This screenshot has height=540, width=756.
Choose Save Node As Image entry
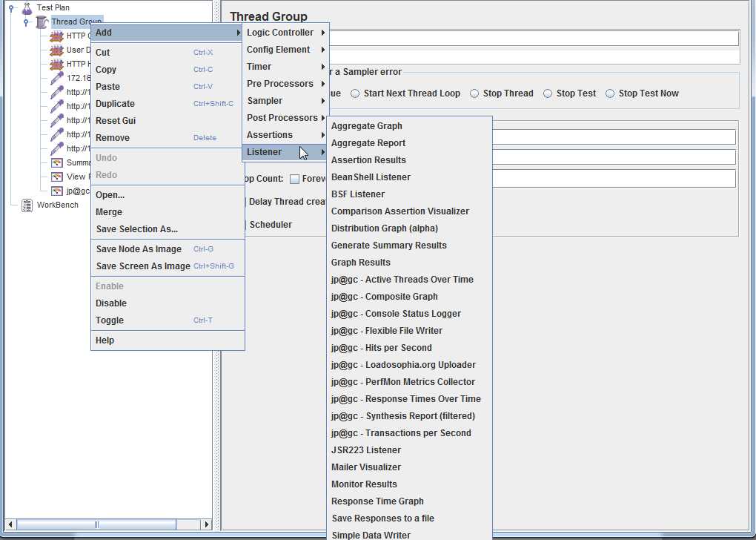[168, 249]
